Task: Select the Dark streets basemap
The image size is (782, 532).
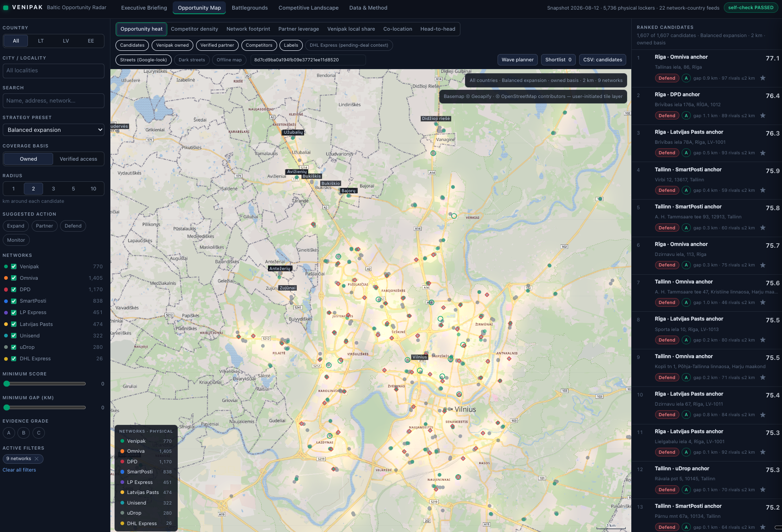Action: coord(191,60)
